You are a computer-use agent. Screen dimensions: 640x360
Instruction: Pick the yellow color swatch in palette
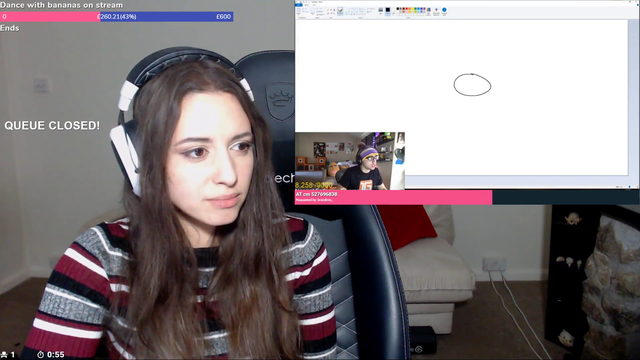[x=413, y=9]
